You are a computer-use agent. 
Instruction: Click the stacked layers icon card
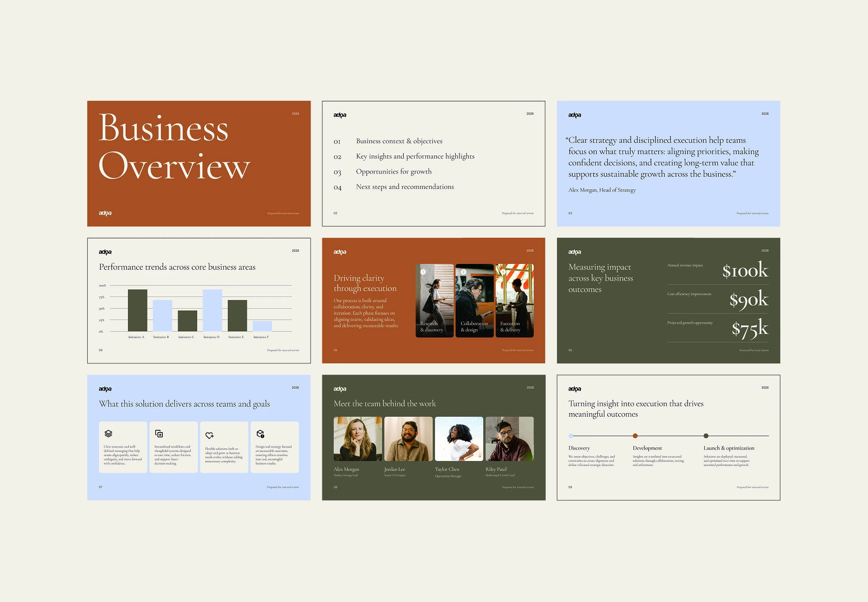click(108, 434)
